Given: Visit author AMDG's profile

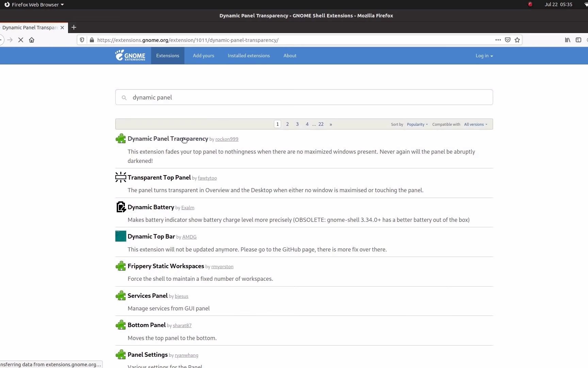Looking at the screenshot, I should coord(189,237).
